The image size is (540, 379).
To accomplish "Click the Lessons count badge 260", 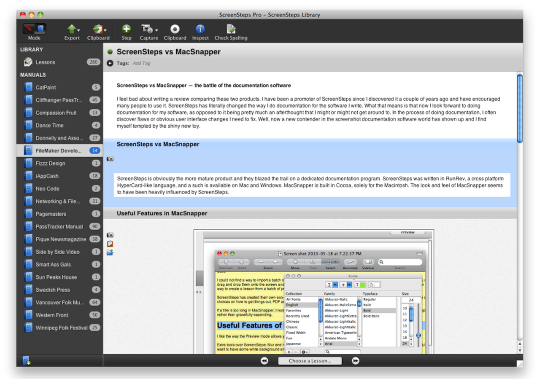I will click(x=93, y=62).
